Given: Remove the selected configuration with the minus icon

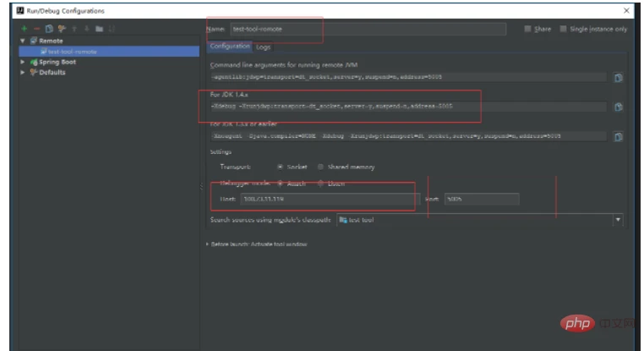Looking at the screenshot, I should point(35,29).
